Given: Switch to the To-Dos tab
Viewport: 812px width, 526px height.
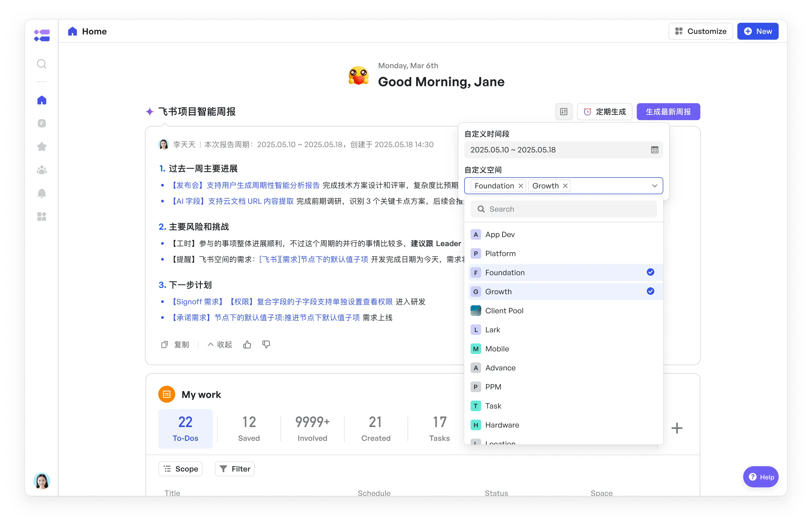Looking at the screenshot, I should coord(185,428).
